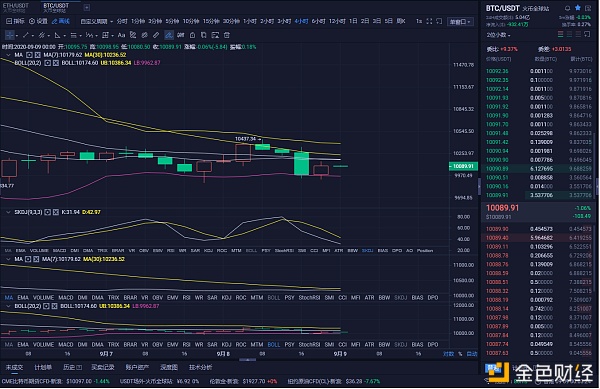Add a new trading pair tab
This screenshot has height=389, width=600.
pyautogui.click(x=87, y=7)
